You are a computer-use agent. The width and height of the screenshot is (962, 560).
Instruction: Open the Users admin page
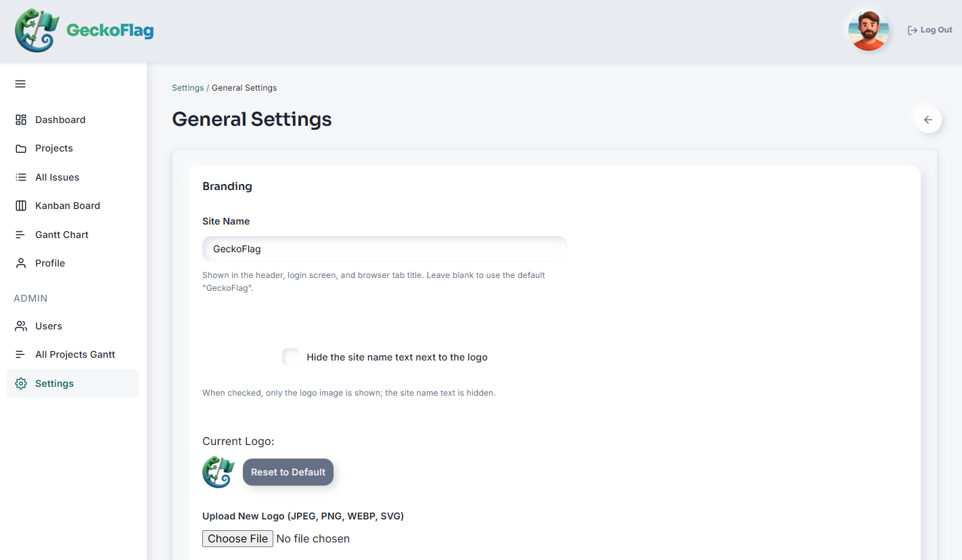pyautogui.click(x=49, y=326)
